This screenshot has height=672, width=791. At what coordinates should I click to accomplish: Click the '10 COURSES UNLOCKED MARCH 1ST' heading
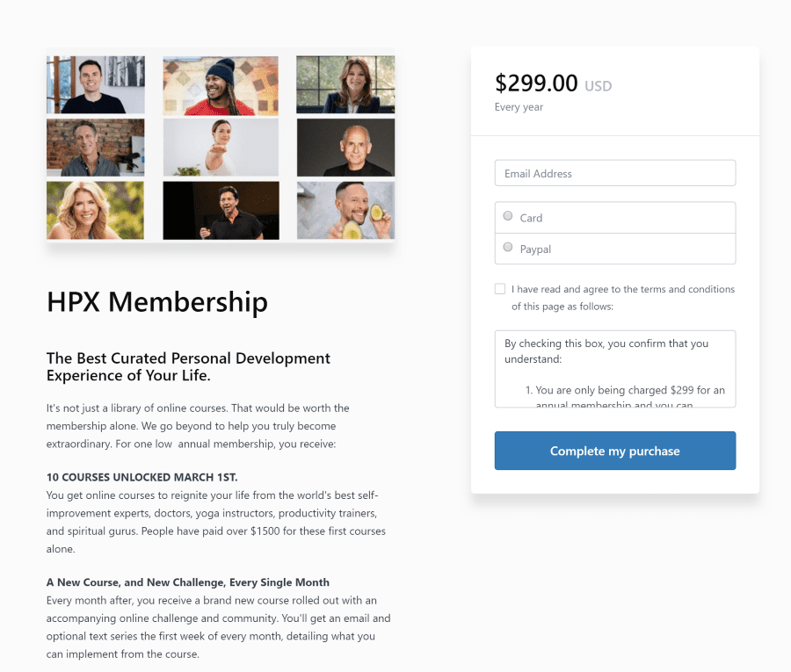[142, 477]
